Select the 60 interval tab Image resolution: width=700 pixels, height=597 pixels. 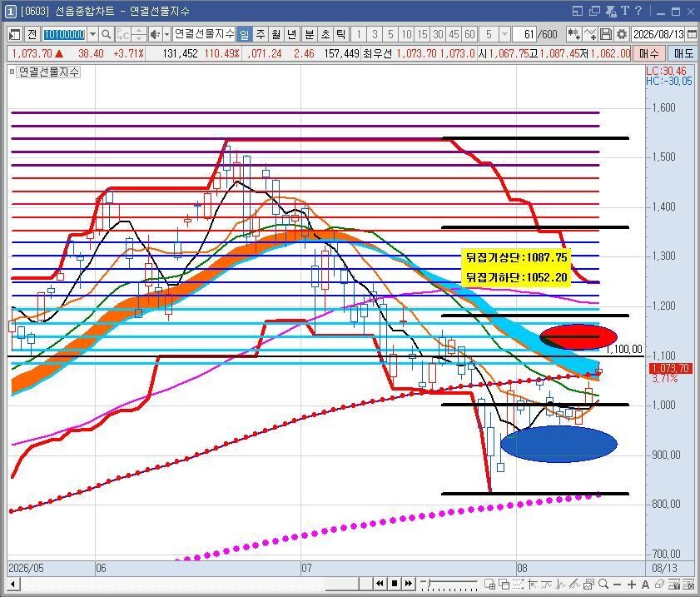coord(469,34)
